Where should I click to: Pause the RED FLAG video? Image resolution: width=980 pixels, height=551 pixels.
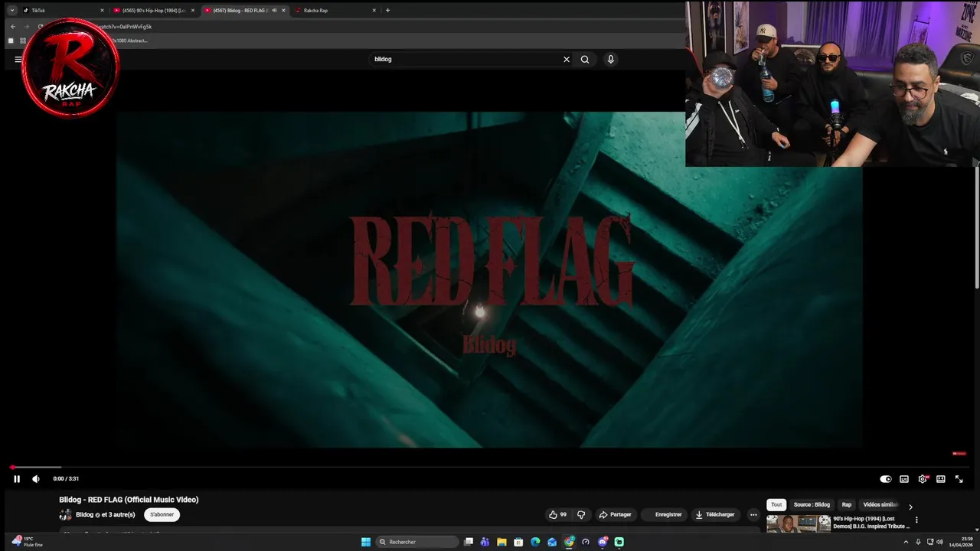(x=17, y=479)
